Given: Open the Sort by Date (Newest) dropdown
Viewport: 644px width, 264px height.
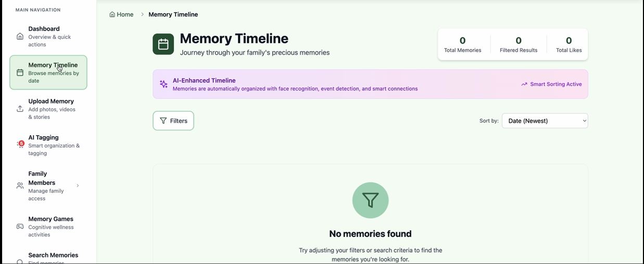Looking at the screenshot, I should click(x=545, y=121).
